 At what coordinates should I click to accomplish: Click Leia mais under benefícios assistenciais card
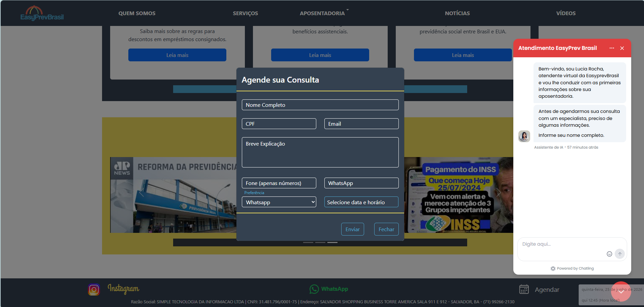click(x=320, y=55)
